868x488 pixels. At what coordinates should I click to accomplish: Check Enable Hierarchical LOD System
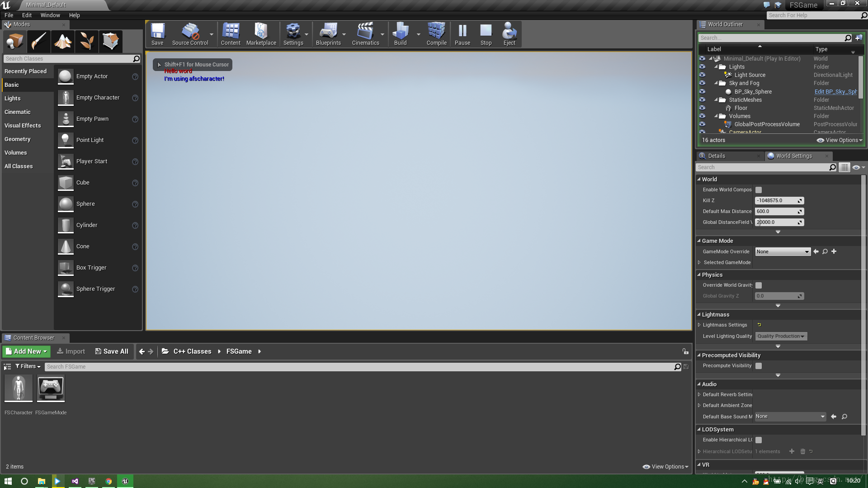759,440
